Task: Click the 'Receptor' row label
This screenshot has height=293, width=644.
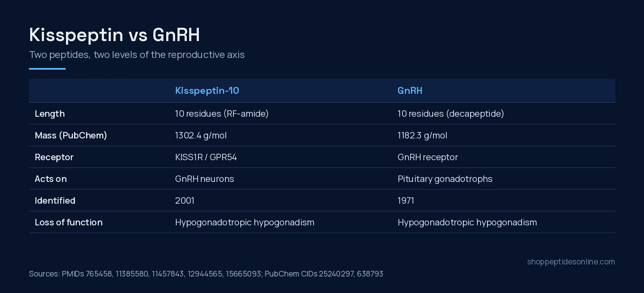Action: coord(54,157)
